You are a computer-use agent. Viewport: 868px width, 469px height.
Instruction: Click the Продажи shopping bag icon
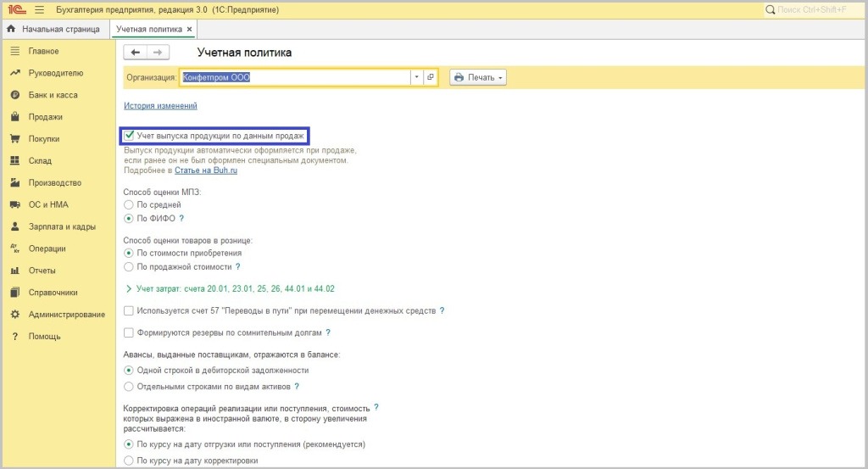click(x=14, y=117)
